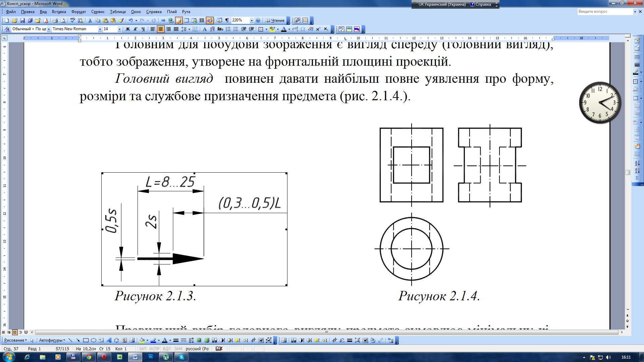The height and width of the screenshot is (362, 644).
Task: Insert WordArt from Drawing toolbar
Action: 109,340
